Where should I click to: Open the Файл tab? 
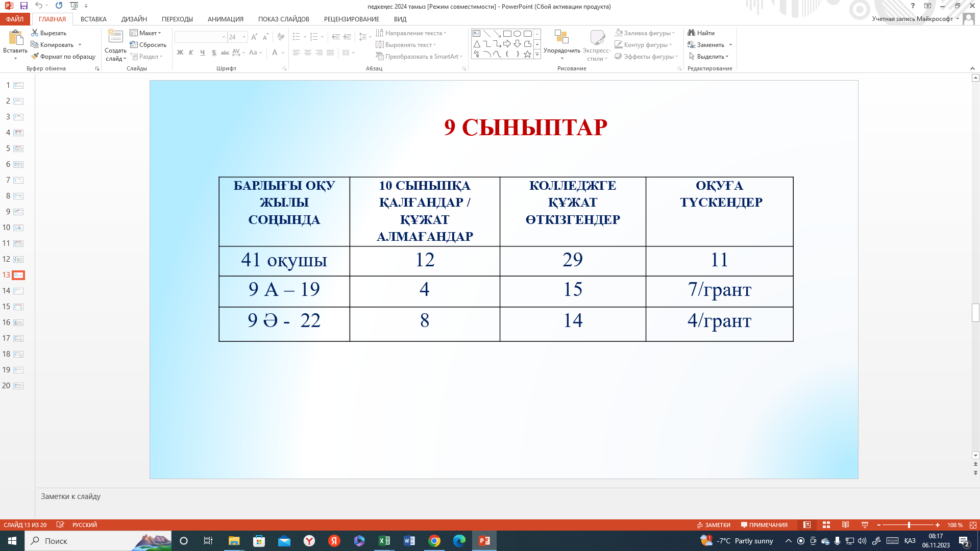tap(15, 19)
